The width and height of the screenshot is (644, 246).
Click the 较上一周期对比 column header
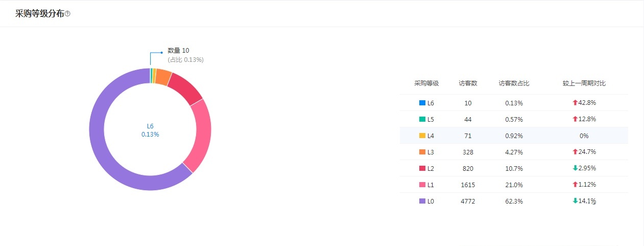[x=584, y=83]
